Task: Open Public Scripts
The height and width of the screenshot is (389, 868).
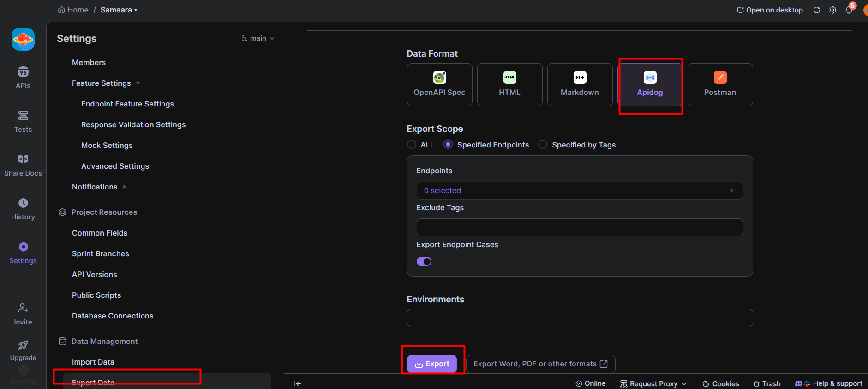Action: 96,295
